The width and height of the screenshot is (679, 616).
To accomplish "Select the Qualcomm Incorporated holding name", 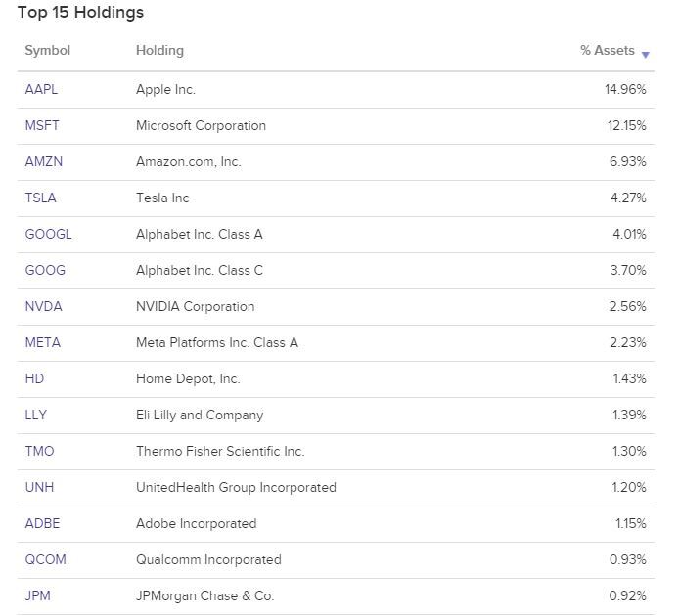I will tap(208, 559).
